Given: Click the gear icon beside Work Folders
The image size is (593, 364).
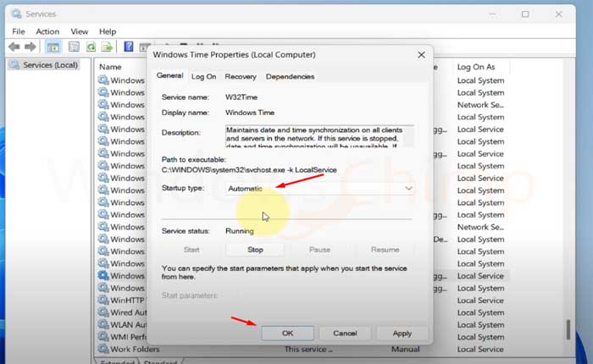Looking at the screenshot, I should coord(103,349).
